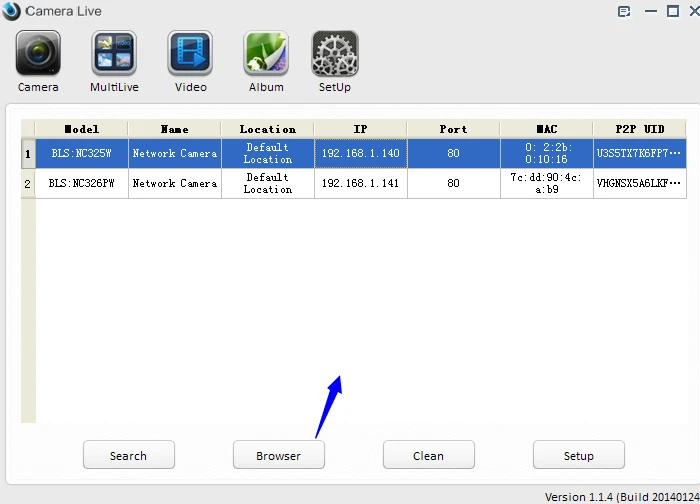The image size is (700, 504).
Task: Click Default Location in BLS:NC326PW row
Action: 268,183
